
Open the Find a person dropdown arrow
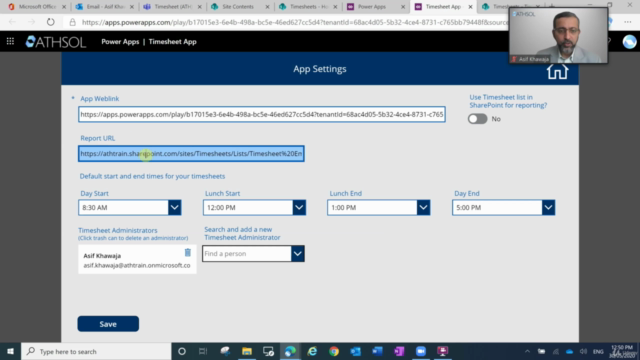pos(298,253)
